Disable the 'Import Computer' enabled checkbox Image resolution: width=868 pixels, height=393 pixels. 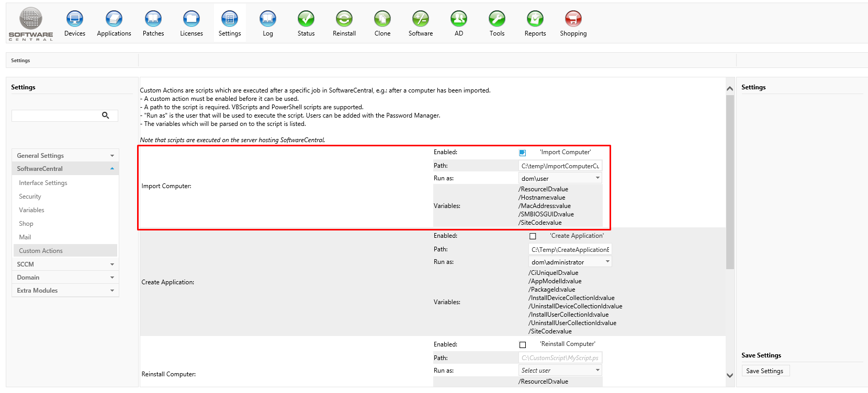(523, 153)
